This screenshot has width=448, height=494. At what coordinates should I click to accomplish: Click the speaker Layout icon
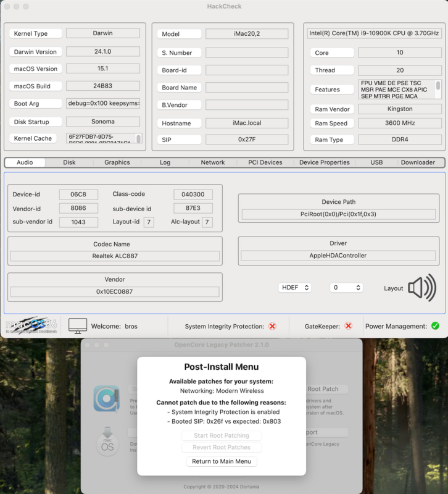(422, 288)
